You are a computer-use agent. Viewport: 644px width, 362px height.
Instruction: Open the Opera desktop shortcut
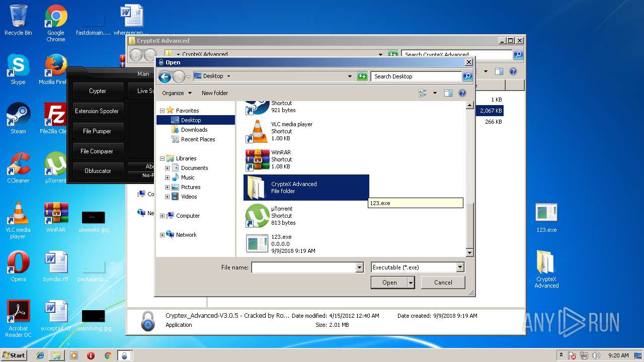[x=18, y=266]
